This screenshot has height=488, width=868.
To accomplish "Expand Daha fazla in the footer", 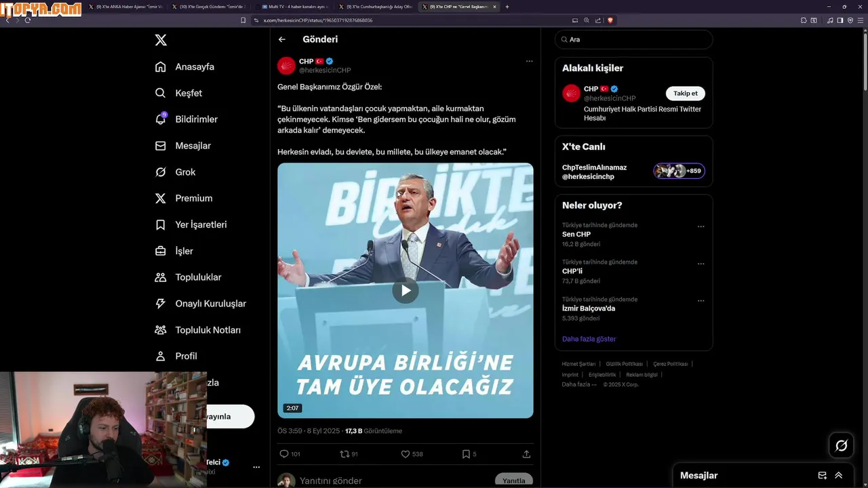I will click(579, 384).
